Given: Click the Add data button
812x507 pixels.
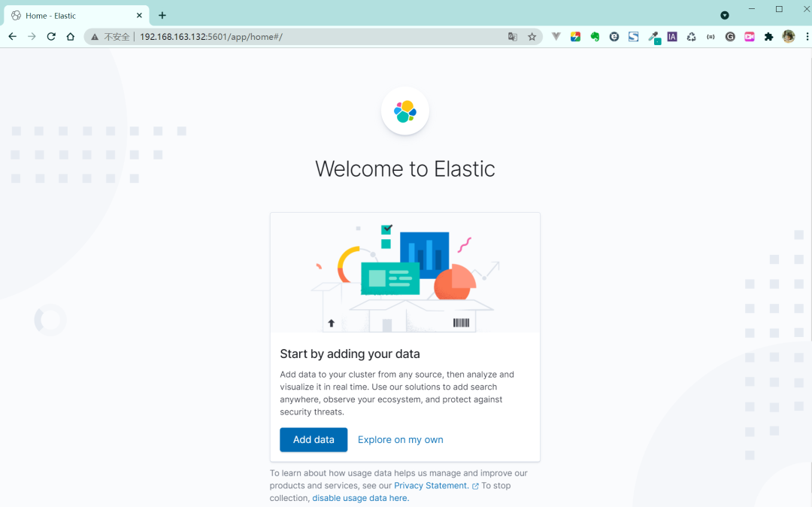Looking at the screenshot, I should click(314, 440).
